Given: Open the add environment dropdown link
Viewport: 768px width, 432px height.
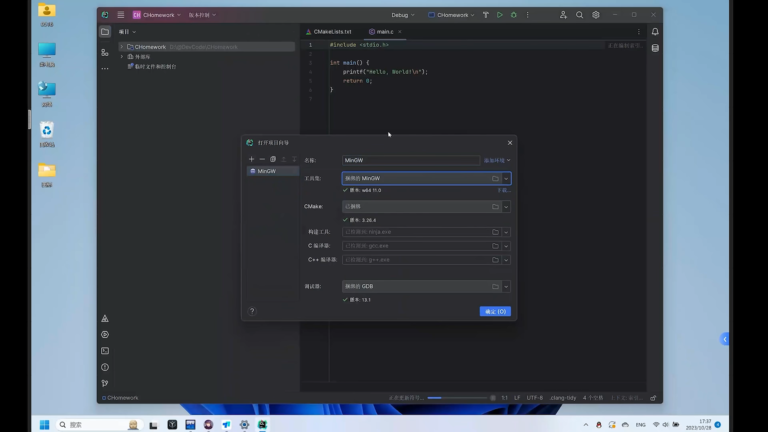Looking at the screenshot, I should tap(497, 160).
